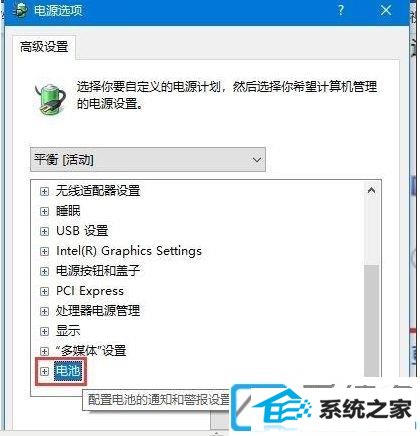Image resolution: width=420 pixels, height=436 pixels.
Task: Expand Intel(R) Graphics Settings plus box
Action: tap(44, 251)
